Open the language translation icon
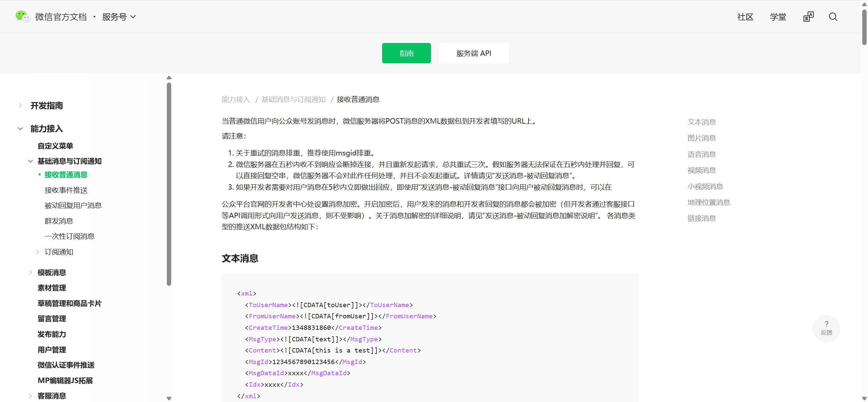 [x=808, y=17]
